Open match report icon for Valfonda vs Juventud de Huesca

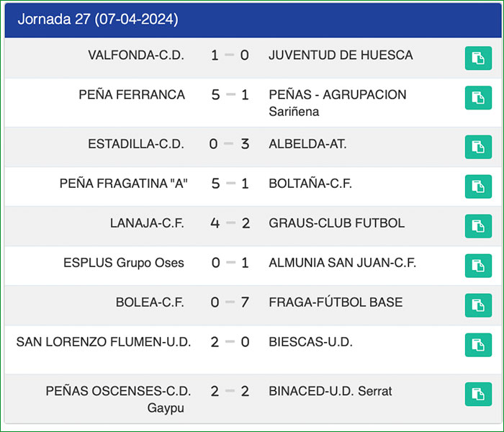(477, 58)
